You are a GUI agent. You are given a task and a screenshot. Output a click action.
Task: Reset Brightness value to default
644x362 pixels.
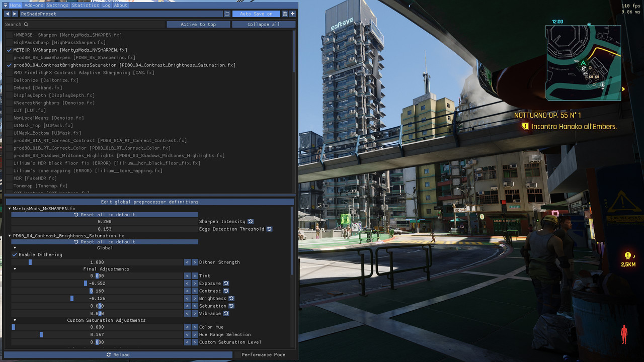pos(231,299)
